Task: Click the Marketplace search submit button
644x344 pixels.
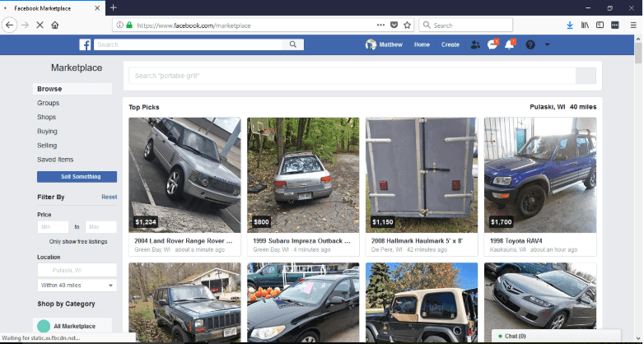Action: click(x=586, y=76)
